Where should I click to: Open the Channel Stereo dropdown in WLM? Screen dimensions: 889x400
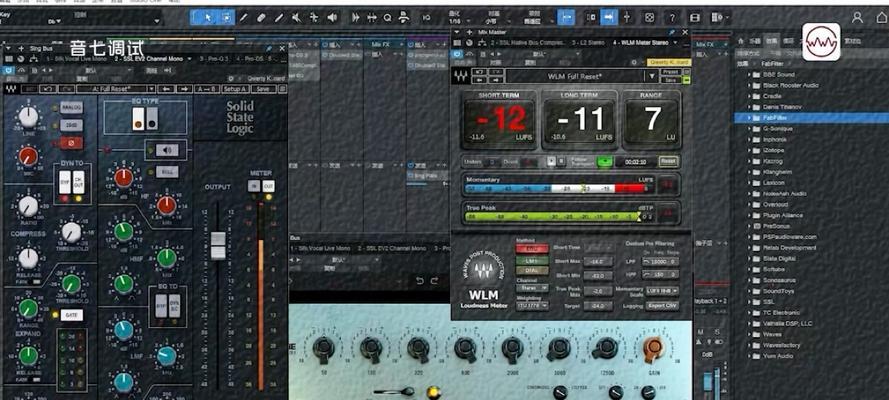coord(532,288)
